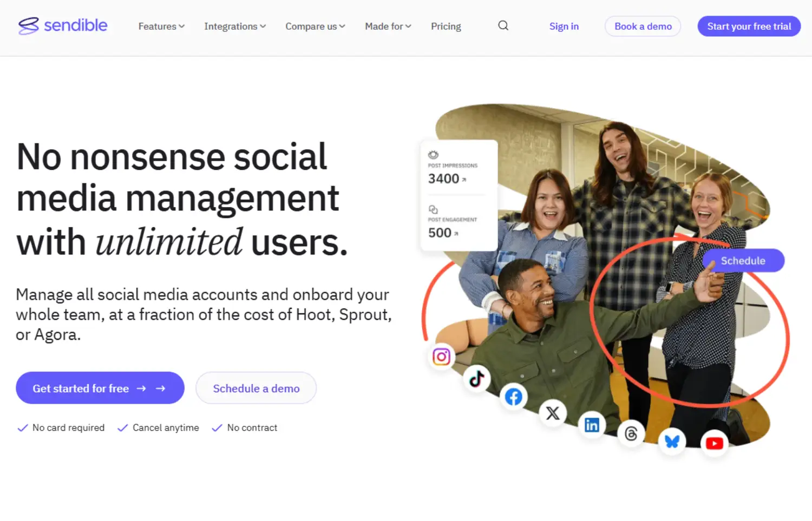Click the 3400 impressions value

(444, 179)
